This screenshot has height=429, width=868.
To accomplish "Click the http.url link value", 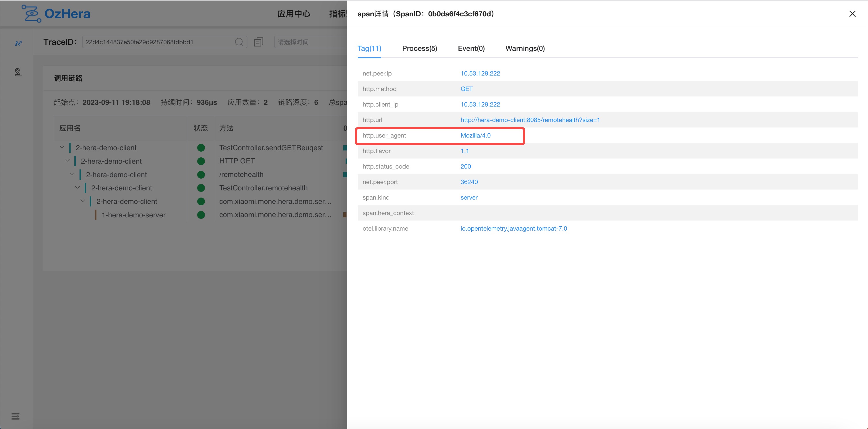I will point(530,120).
